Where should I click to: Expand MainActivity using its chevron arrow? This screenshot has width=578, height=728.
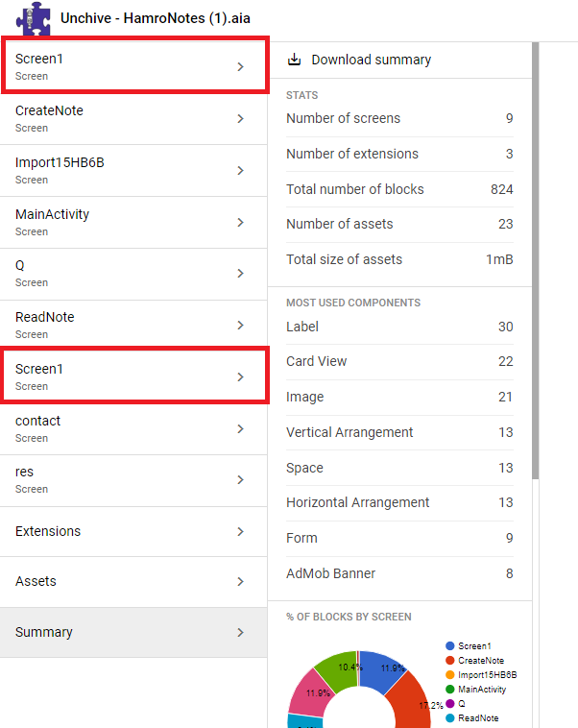(x=240, y=223)
